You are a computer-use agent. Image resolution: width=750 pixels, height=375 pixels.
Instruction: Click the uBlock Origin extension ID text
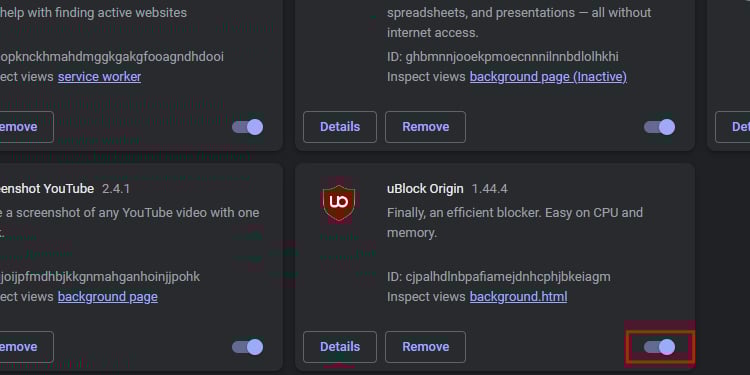[x=498, y=276]
